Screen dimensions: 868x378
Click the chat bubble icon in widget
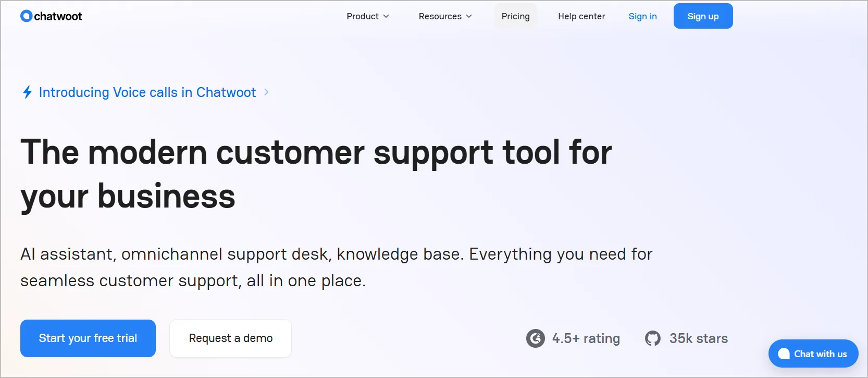tap(784, 354)
